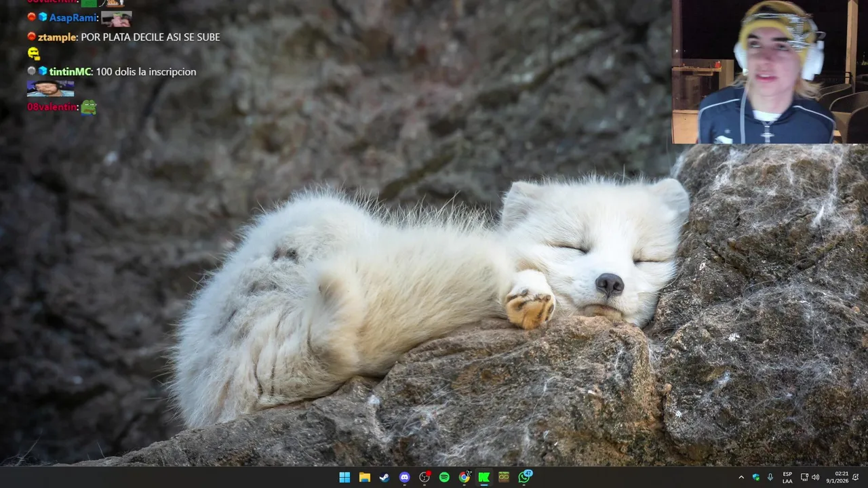Click message "POR PLATA DECILE ASI SE SUBE"
The width and height of the screenshot is (868, 488).
pyautogui.click(x=151, y=37)
